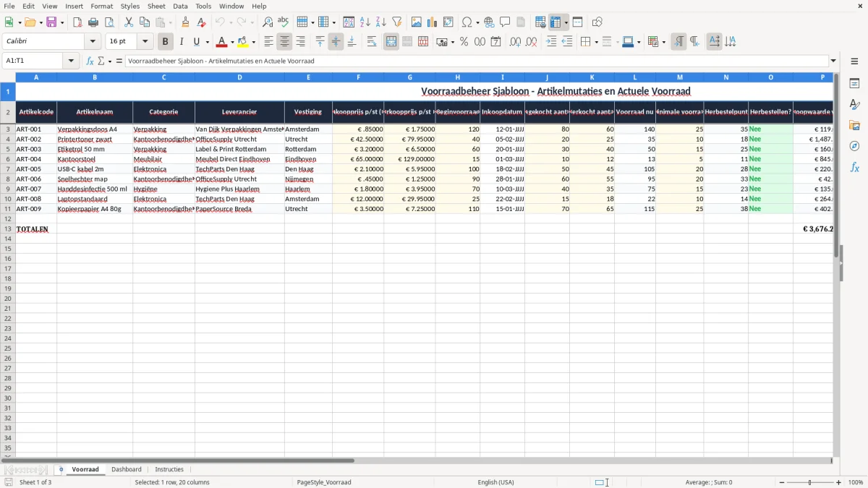
Task: Click English (USA) language in status bar
Action: (496, 482)
